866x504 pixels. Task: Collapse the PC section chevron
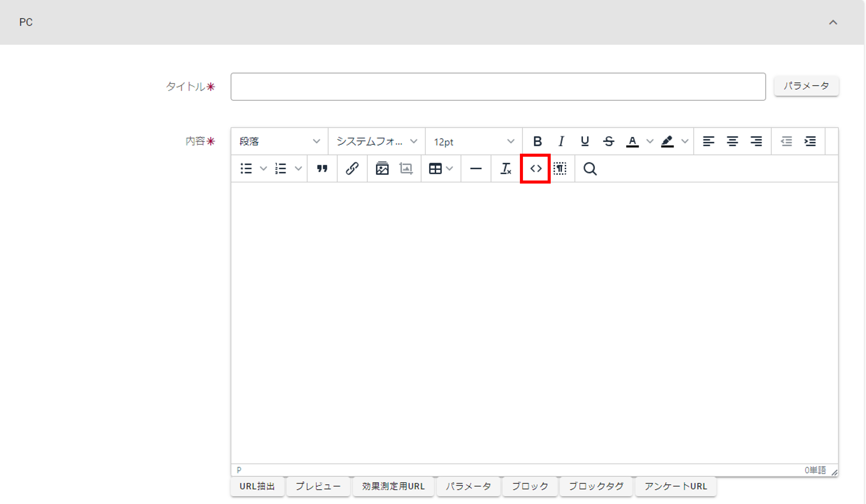coord(833,22)
